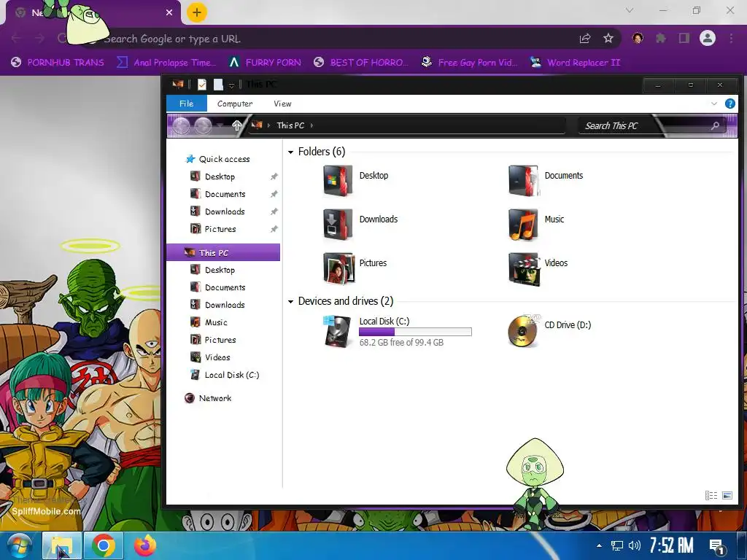Click the search magnifier in Search This PC
747x560 pixels.
(x=715, y=125)
